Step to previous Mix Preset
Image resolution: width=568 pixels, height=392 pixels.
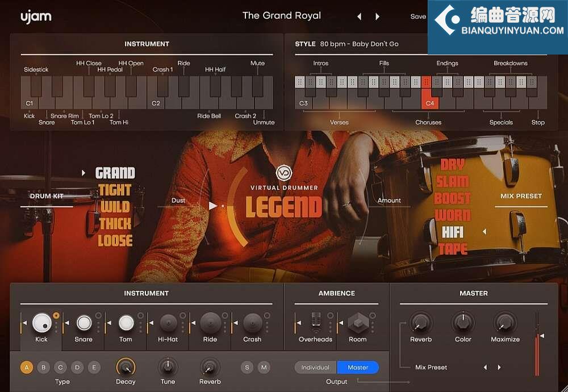[x=485, y=368]
